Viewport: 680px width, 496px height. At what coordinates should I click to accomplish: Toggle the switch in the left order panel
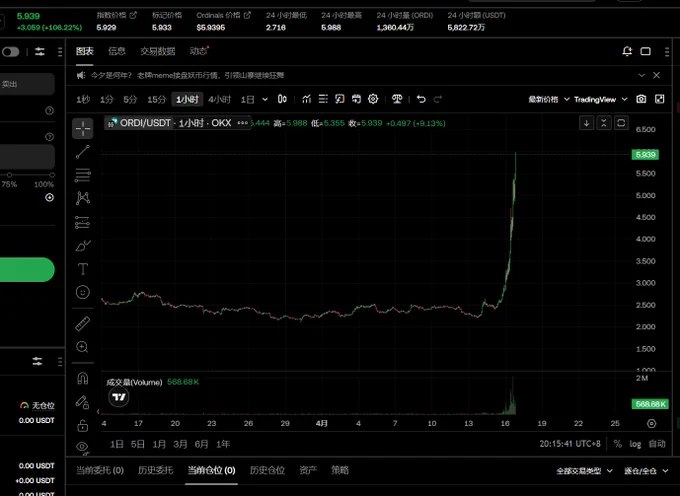pos(10,52)
